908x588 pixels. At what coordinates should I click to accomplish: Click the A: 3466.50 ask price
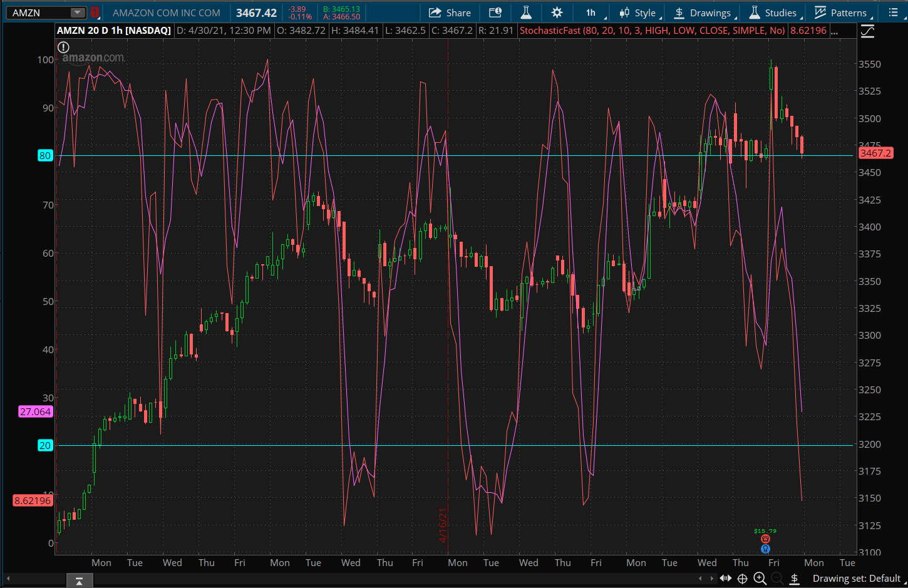[341, 17]
